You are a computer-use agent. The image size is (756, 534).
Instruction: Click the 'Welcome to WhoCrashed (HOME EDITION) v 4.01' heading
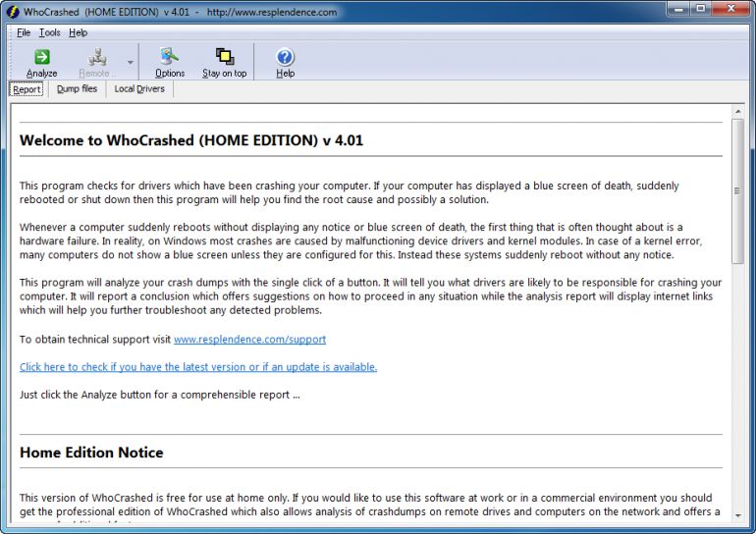(191, 140)
